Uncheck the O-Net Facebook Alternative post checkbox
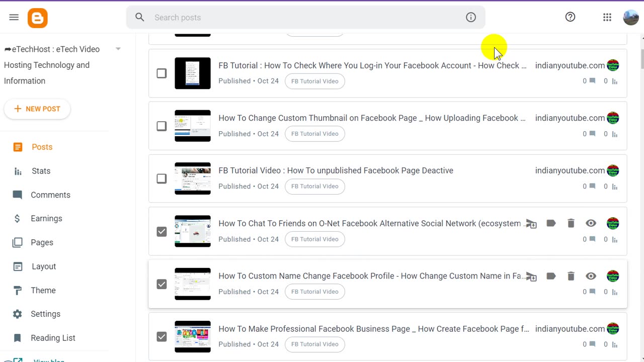644x362 pixels. pos(162,231)
